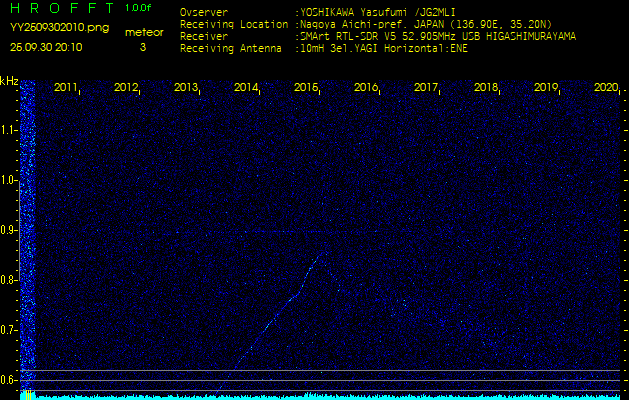Click the 1.0 frequency axis label
The image size is (629, 400).
click(x=9, y=180)
